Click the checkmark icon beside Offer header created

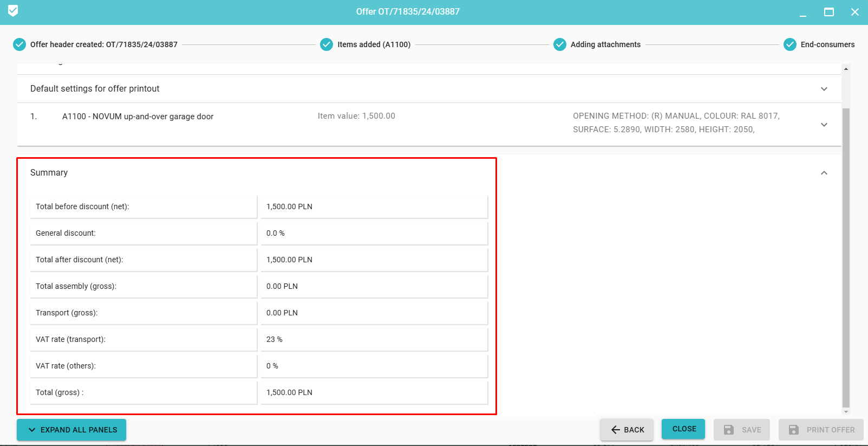click(x=19, y=44)
